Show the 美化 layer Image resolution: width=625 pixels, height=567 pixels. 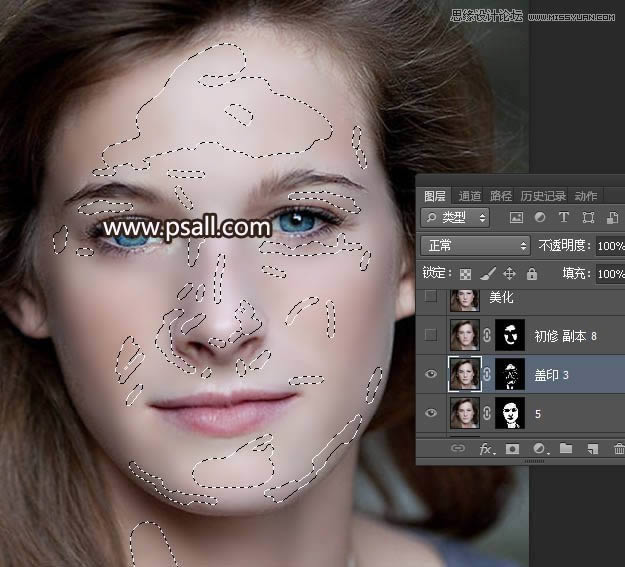(431, 297)
